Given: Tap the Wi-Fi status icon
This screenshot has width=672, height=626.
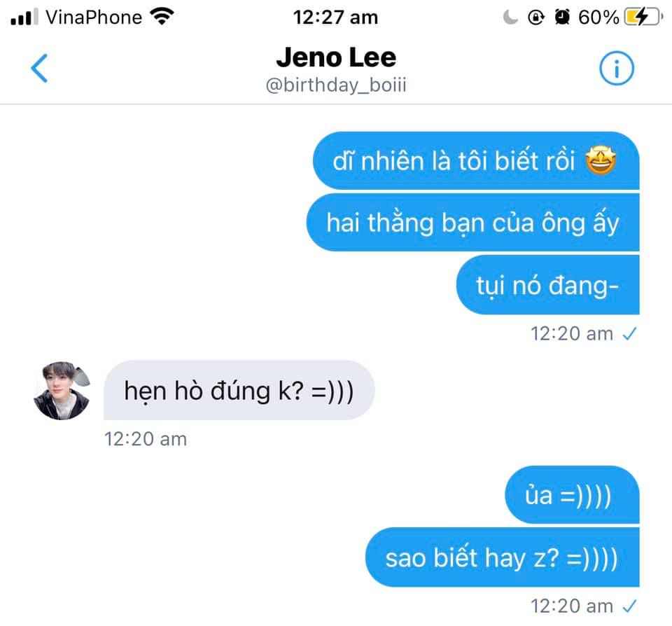Looking at the screenshot, I should [x=162, y=17].
